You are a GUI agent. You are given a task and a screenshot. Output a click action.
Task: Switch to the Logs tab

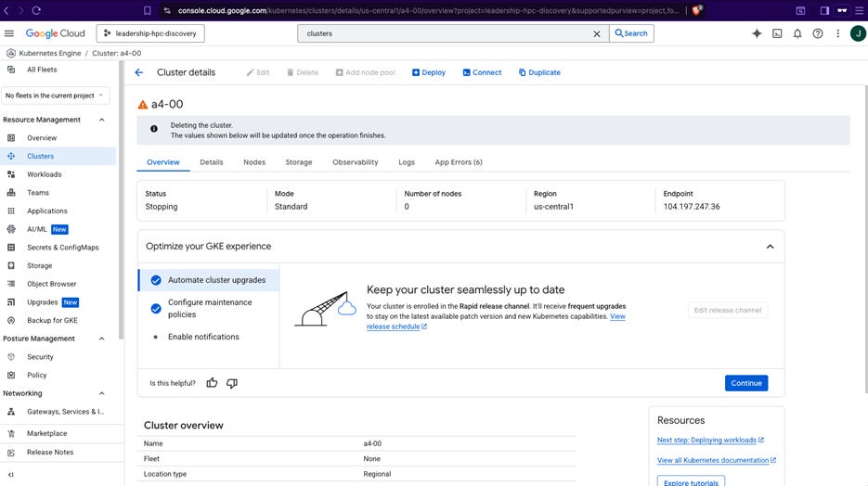[407, 162]
